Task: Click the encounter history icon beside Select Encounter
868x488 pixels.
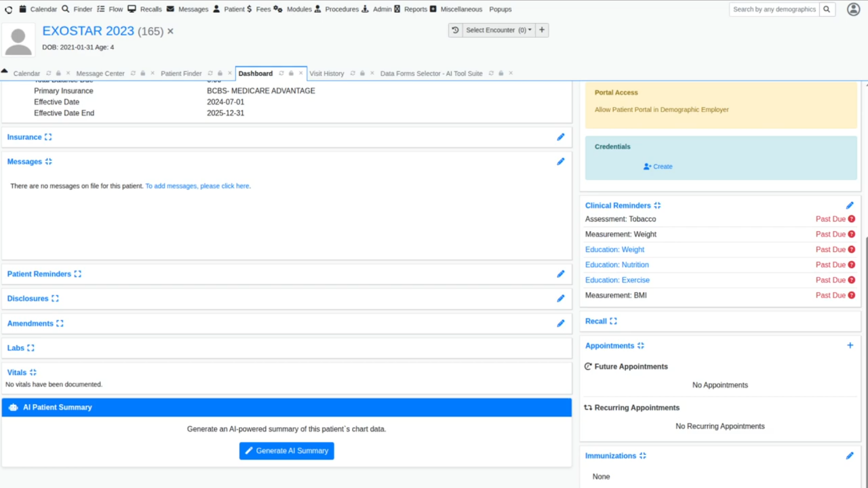Action: pos(456,30)
